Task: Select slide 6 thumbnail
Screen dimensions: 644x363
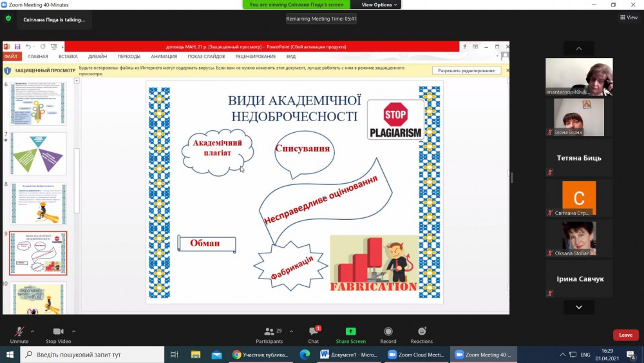Action: [x=38, y=103]
